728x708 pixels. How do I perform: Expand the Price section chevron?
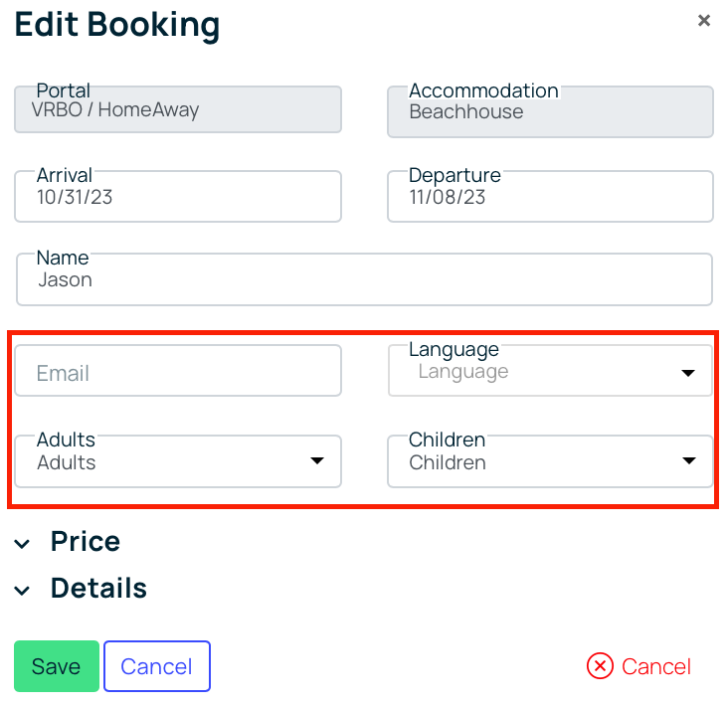tap(22, 543)
